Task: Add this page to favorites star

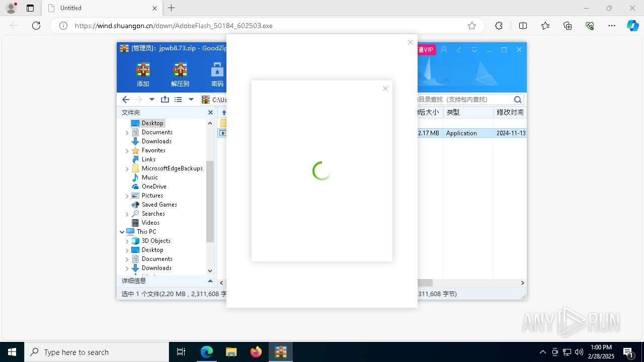Action: point(472,26)
